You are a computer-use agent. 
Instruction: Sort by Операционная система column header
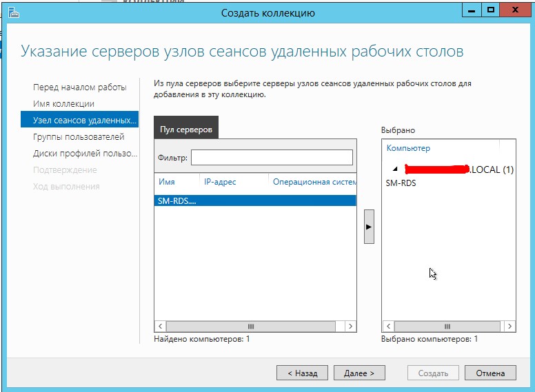coord(314,182)
